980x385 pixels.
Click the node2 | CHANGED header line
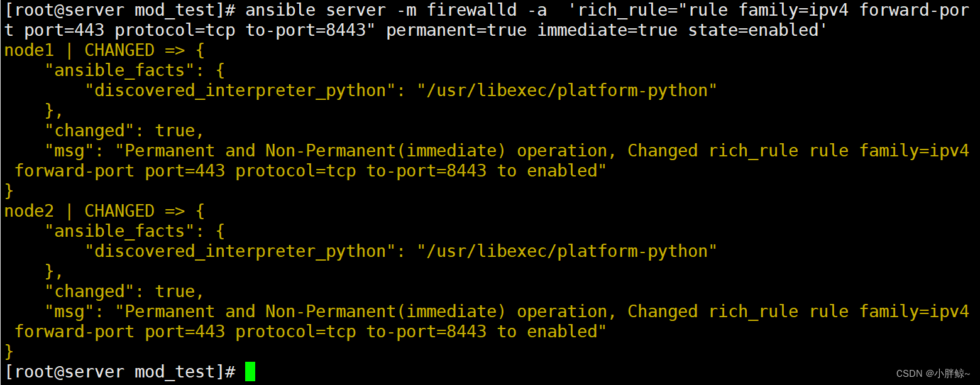pyautogui.click(x=104, y=211)
